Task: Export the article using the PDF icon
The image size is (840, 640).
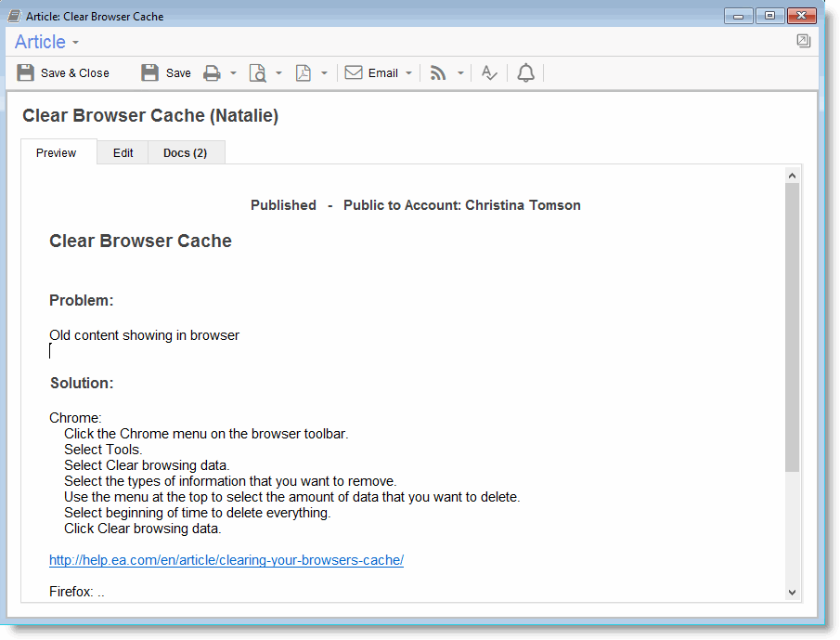Action: [304, 73]
